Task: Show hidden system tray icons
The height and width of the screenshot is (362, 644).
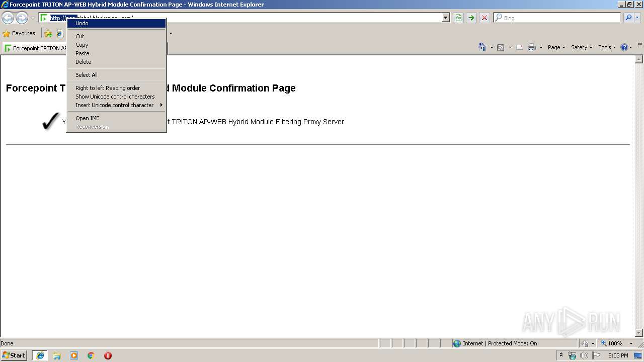Action: tap(561, 355)
